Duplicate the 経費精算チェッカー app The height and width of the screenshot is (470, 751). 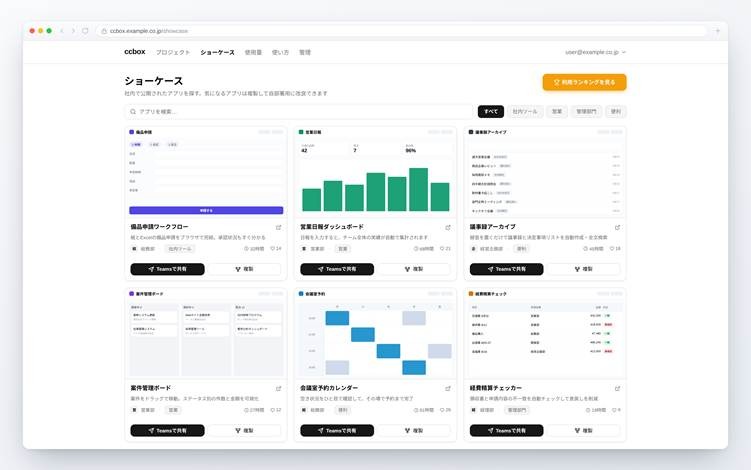[583, 431]
